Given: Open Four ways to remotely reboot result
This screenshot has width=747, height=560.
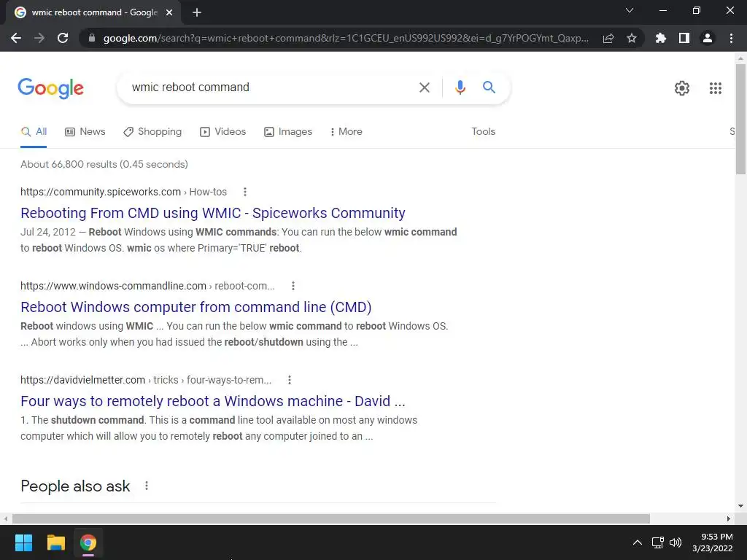Looking at the screenshot, I should point(213,401).
